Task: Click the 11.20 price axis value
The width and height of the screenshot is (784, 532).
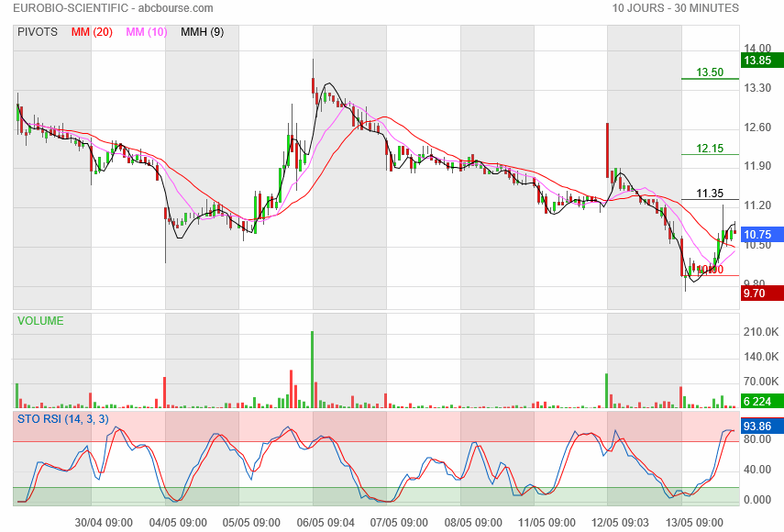Action: pyautogui.click(x=757, y=205)
